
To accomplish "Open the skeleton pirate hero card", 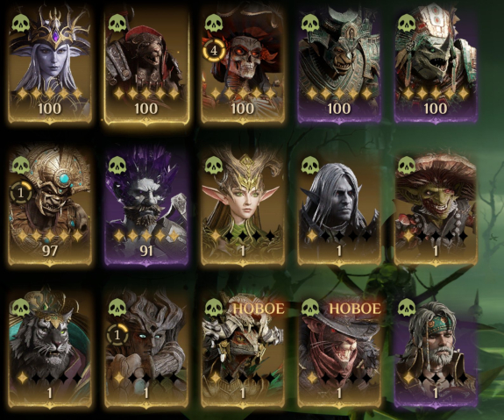I will click(242, 64).
